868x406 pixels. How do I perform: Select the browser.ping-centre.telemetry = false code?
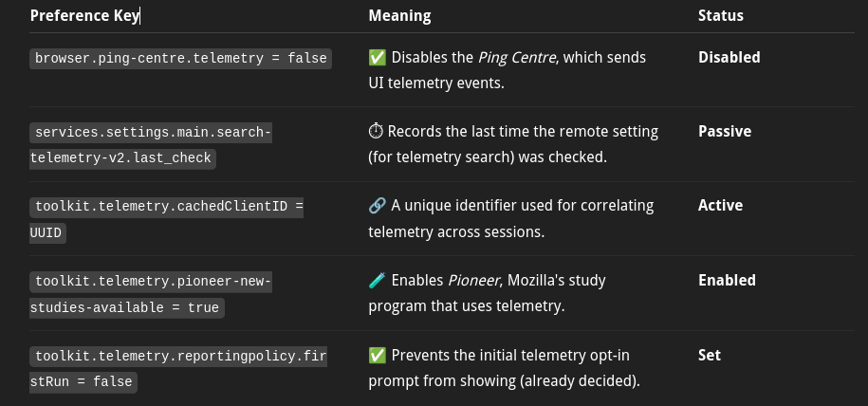point(180,58)
